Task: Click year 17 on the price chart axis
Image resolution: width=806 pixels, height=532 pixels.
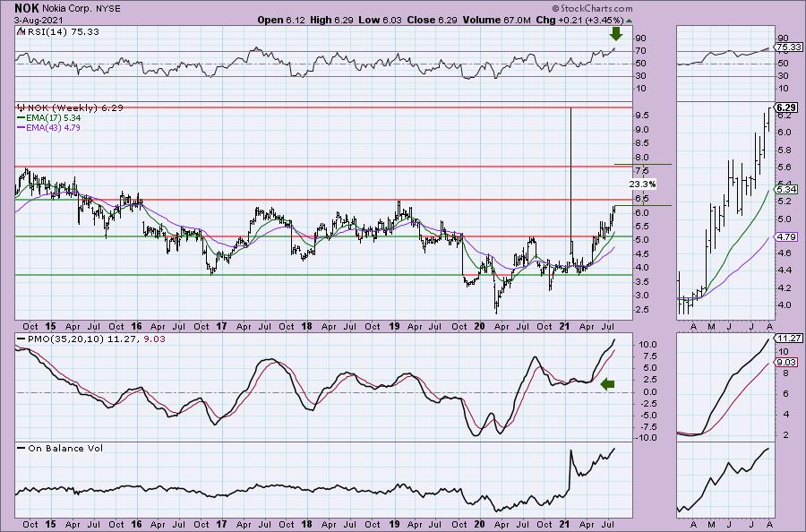Action: [221, 326]
